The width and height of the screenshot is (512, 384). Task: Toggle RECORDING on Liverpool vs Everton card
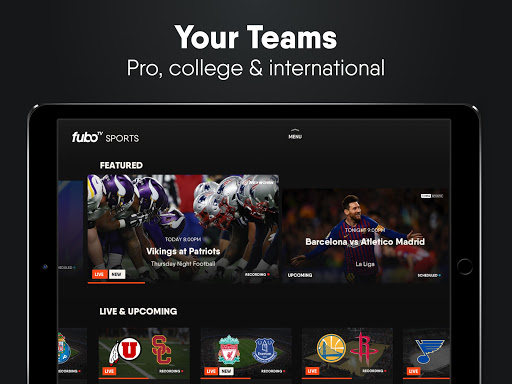pos(273,371)
